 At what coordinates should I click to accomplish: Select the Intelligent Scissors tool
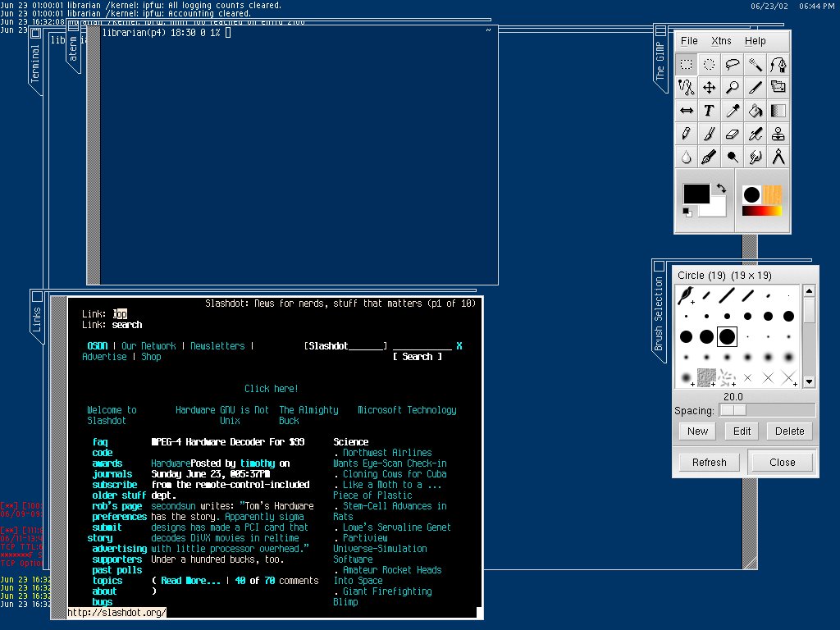(687, 87)
